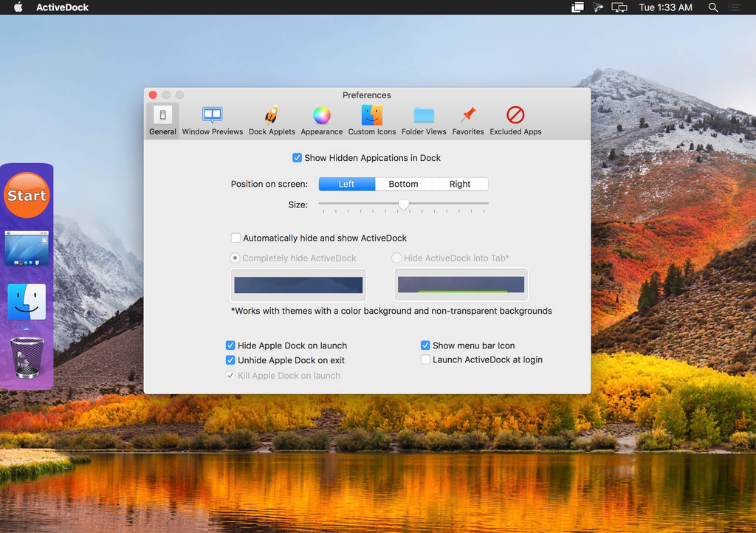
Task: Launch Finder from the ActiveDock
Action: tap(27, 302)
